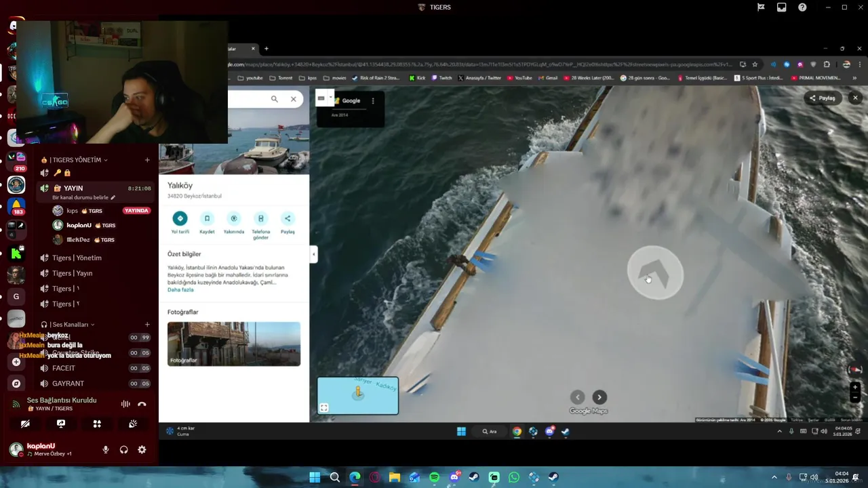
Task: Open Discord user settings gear
Action: tap(142, 449)
